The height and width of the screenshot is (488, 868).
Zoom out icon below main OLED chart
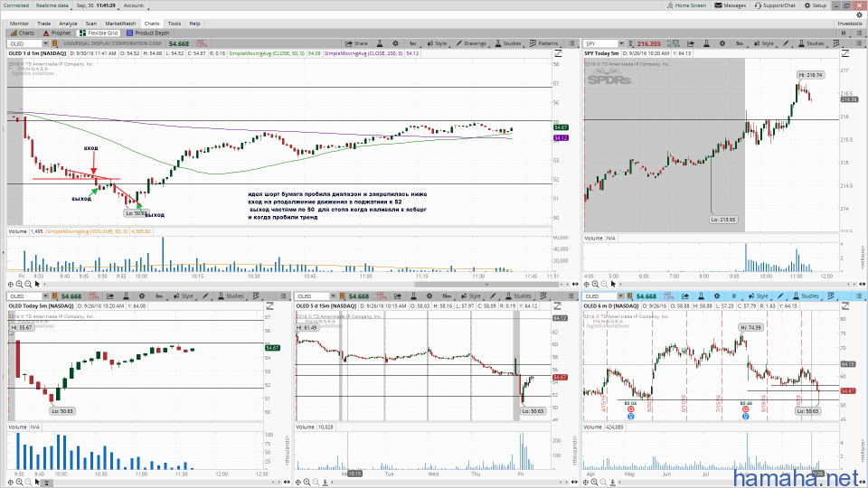coord(28,284)
